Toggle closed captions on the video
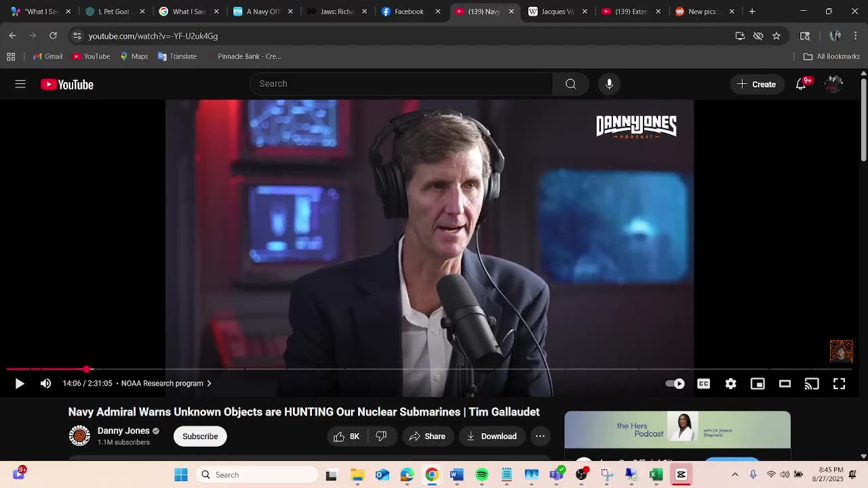 (703, 384)
